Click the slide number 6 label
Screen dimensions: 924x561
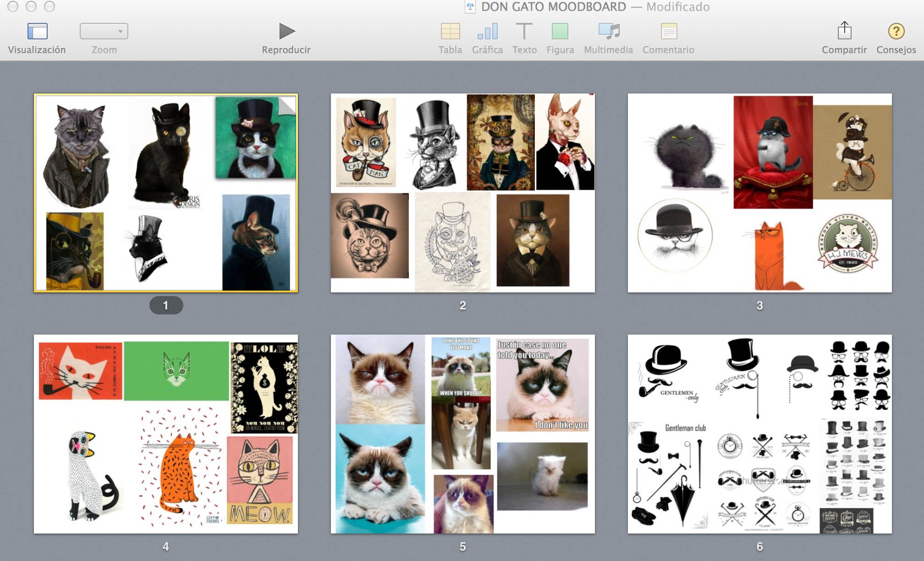click(760, 546)
